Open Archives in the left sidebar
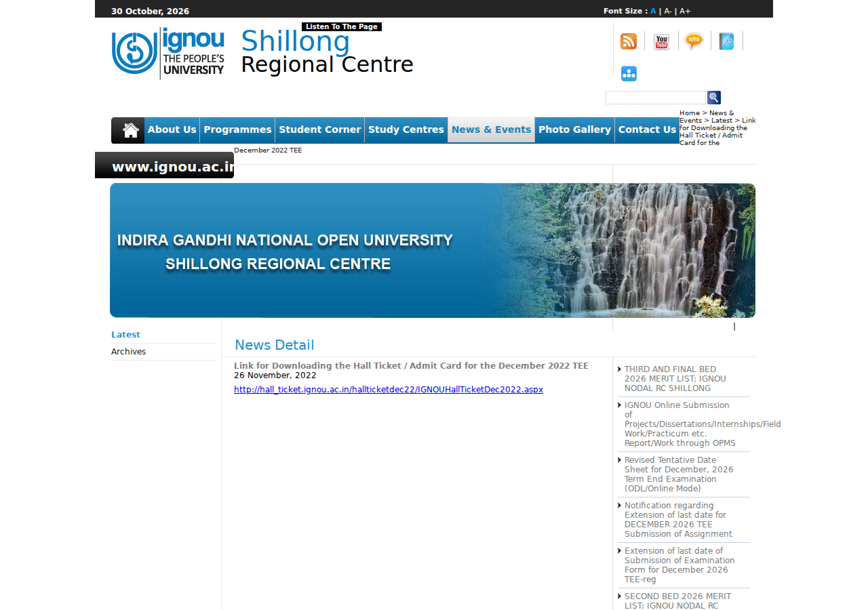The width and height of the screenshot is (868, 610). pos(128,352)
